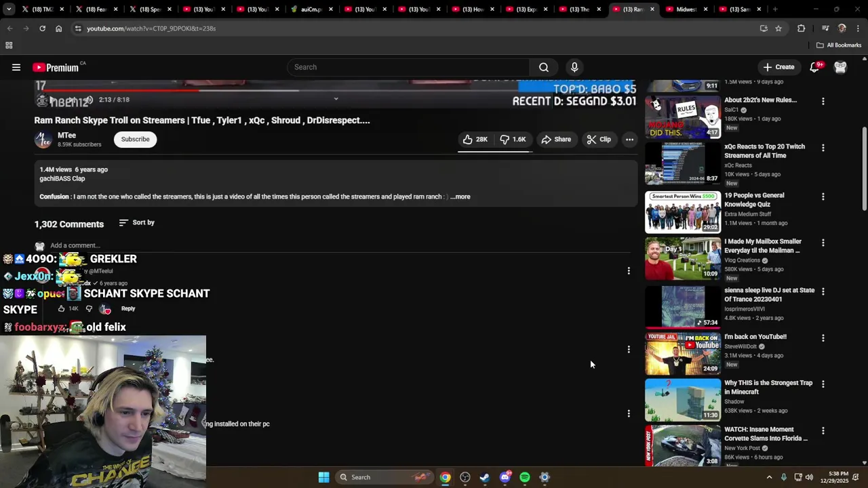Screen dimensions: 868x488
Task: Expand the description with ...more
Action: [x=460, y=197]
